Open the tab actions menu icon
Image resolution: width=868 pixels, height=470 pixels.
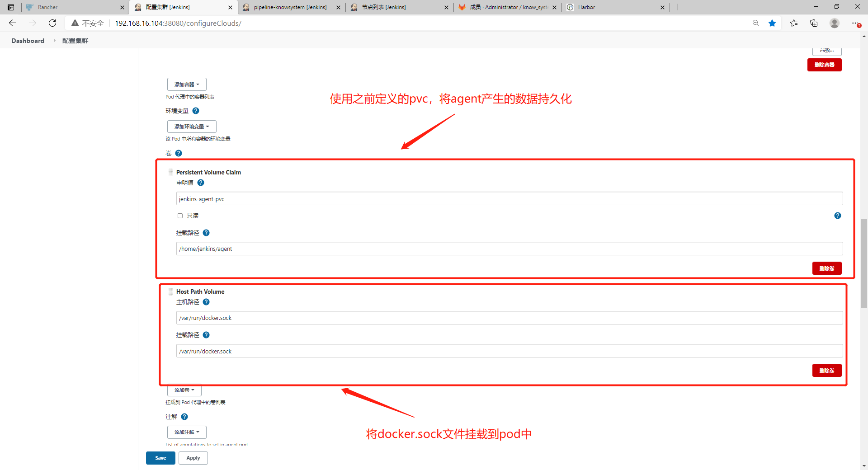click(x=11, y=7)
